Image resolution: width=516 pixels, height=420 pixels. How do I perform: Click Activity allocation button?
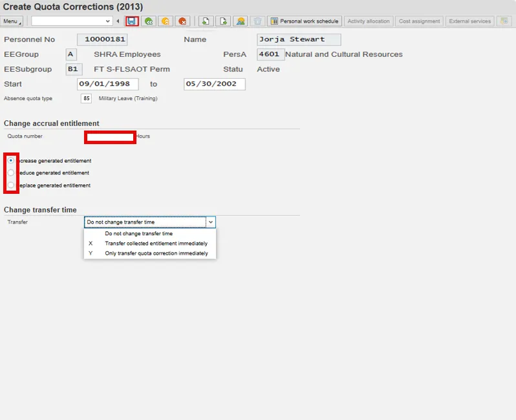pyautogui.click(x=369, y=21)
